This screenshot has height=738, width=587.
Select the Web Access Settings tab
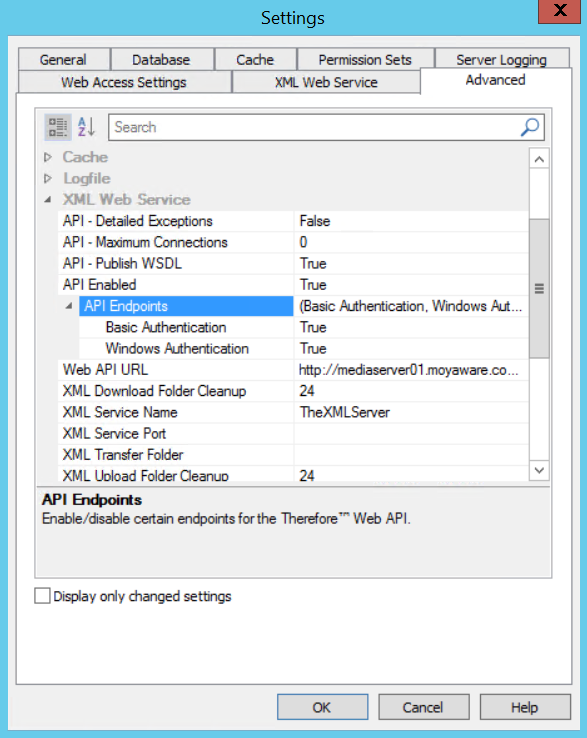[x=124, y=82]
